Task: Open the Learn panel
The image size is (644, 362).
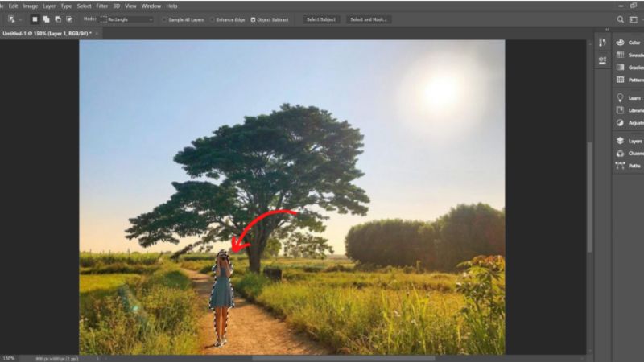Action: click(x=630, y=97)
